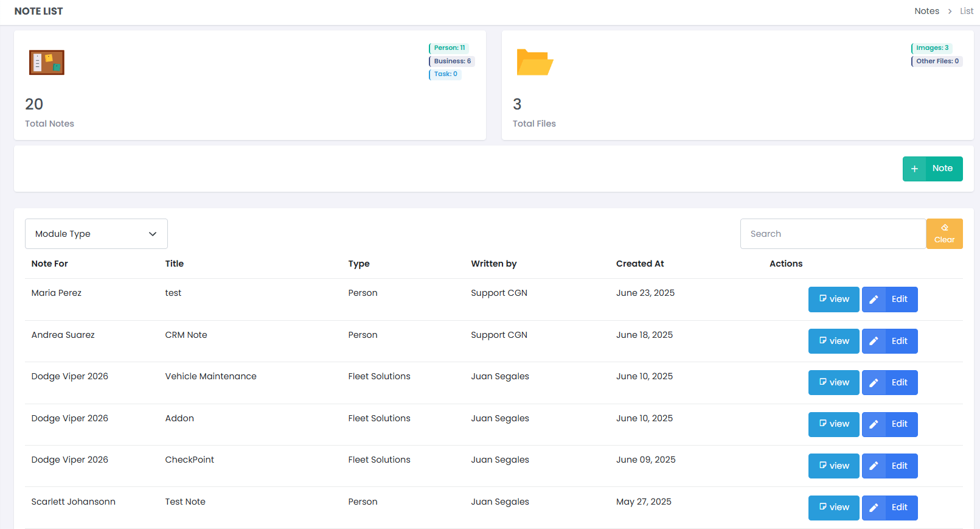The image size is (980, 529).
Task: Select the Maria Perez cell
Action: tap(57, 293)
